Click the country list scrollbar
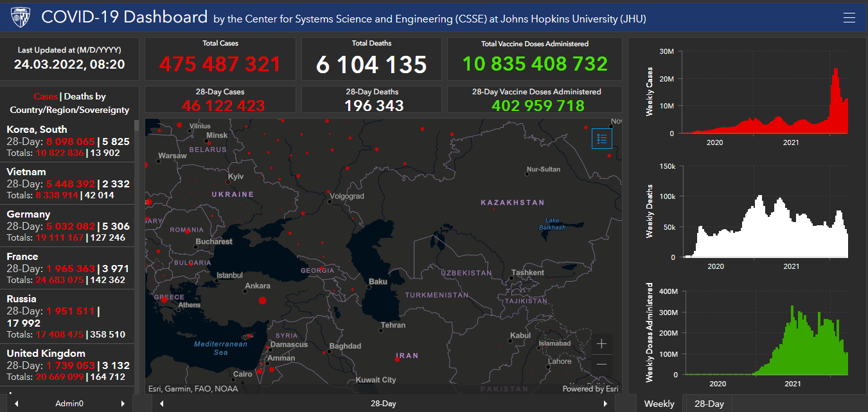The height and width of the screenshot is (412, 868). [x=136, y=193]
